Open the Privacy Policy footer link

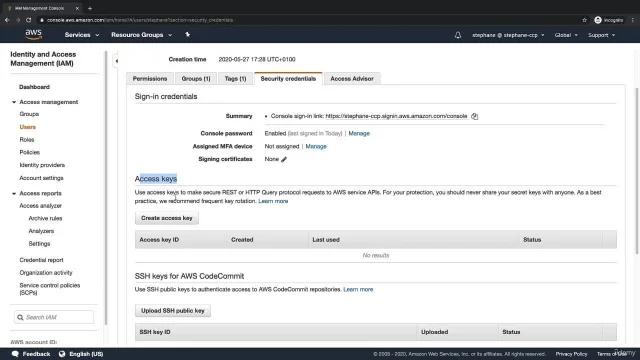[x=571, y=354]
